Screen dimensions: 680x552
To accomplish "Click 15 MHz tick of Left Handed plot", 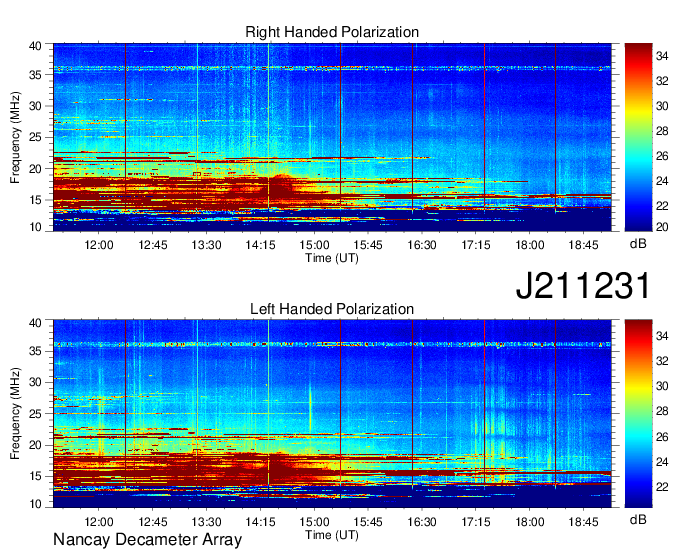I will (35, 477).
